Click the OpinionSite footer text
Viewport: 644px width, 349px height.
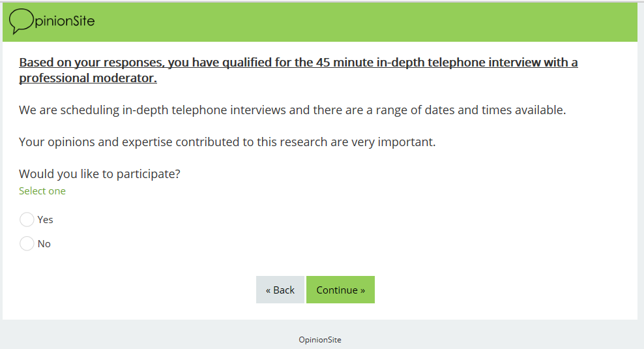click(319, 340)
